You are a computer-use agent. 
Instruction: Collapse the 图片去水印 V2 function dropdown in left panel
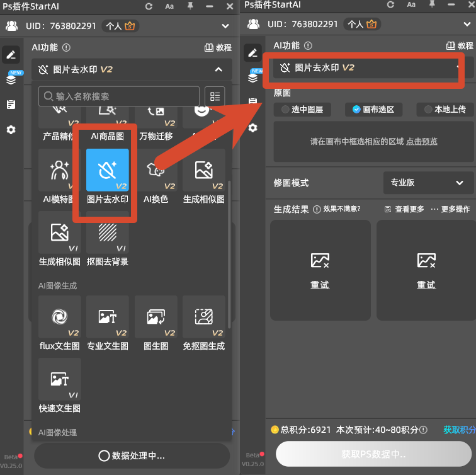click(132, 69)
